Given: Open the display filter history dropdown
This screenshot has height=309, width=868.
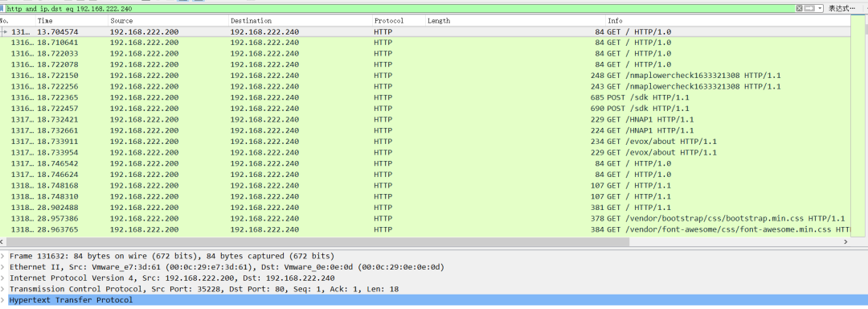Looking at the screenshot, I should [x=820, y=8].
